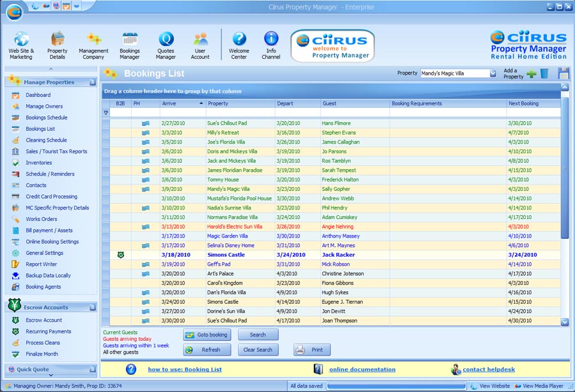Click the green plus Add a Property icon
This screenshot has height=392, width=575.
pos(532,73)
